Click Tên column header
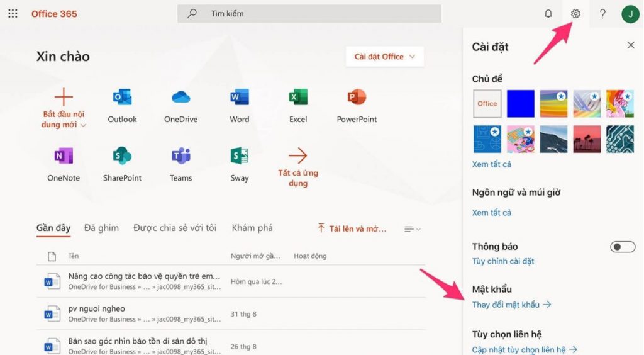 coord(74,256)
